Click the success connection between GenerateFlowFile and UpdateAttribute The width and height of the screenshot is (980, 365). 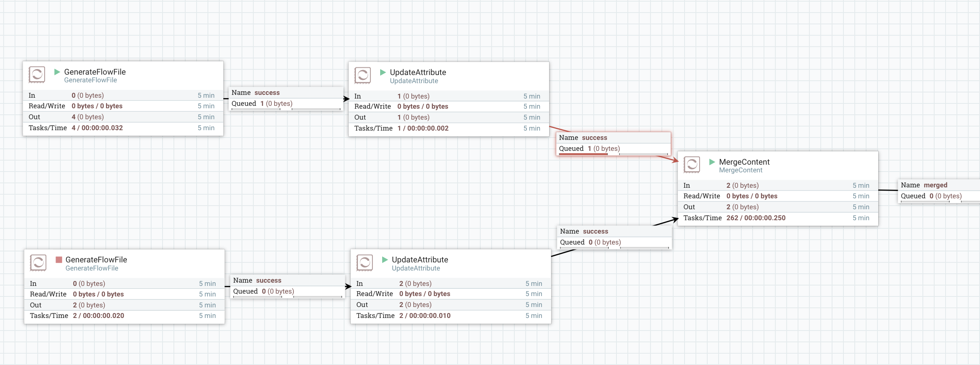pyautogui.click(x=285, y=98)
